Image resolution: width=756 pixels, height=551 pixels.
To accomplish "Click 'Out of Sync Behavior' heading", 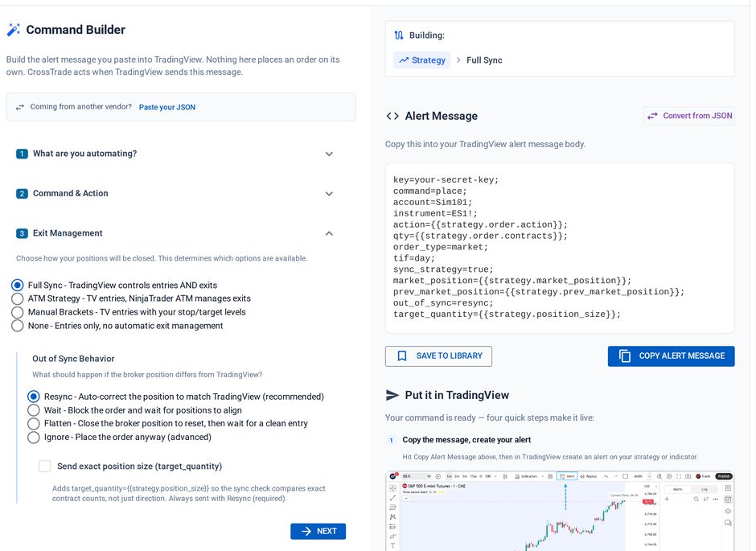I will coord(73,359).
